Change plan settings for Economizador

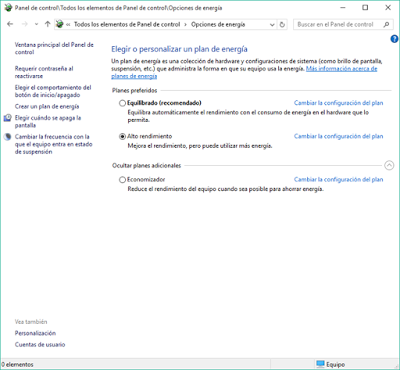pyautogui.click(x=338, y=180)
